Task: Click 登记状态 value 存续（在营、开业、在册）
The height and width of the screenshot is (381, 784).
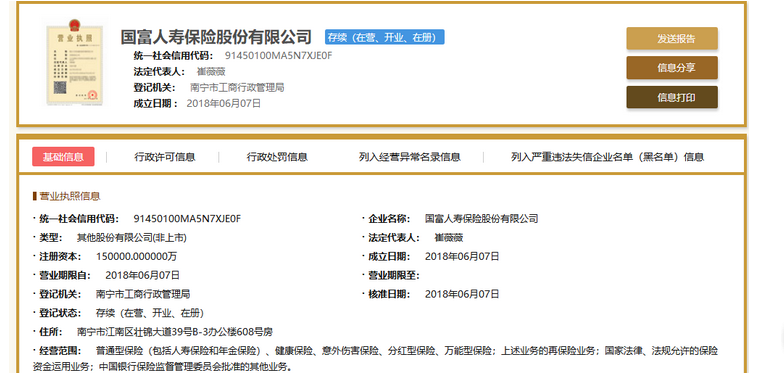Action: point(150,313)
